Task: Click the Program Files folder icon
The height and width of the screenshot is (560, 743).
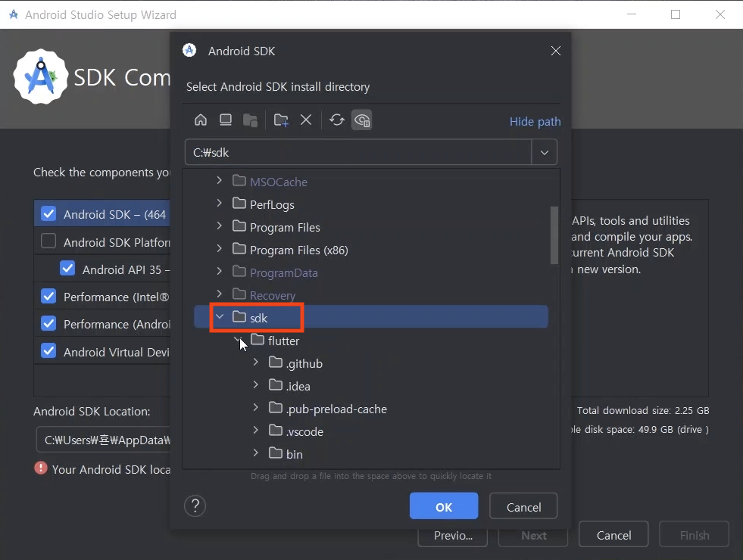Action: point(239,226)
